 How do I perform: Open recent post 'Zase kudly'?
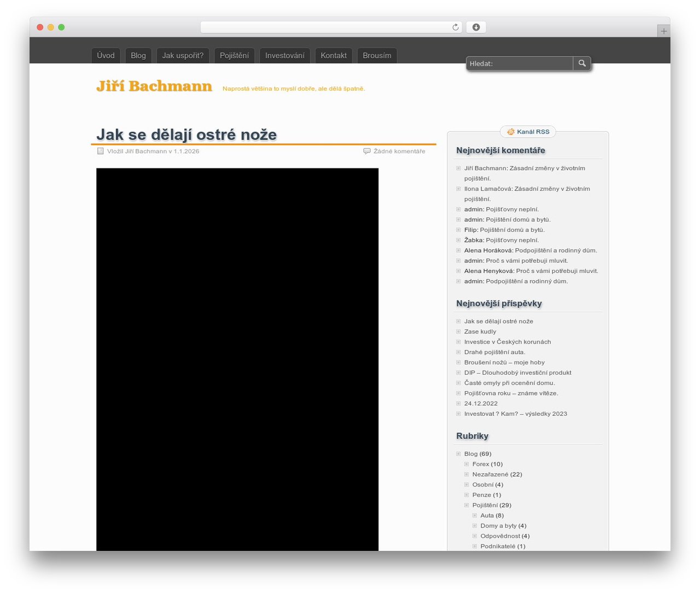click(x=480, y=332)
